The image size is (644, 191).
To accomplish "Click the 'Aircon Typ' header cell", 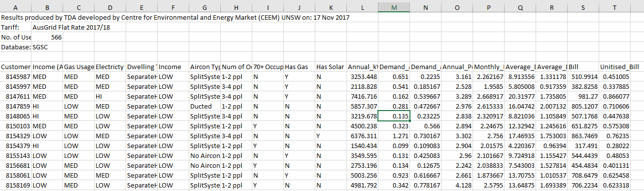I will click(x=205, y=67).
